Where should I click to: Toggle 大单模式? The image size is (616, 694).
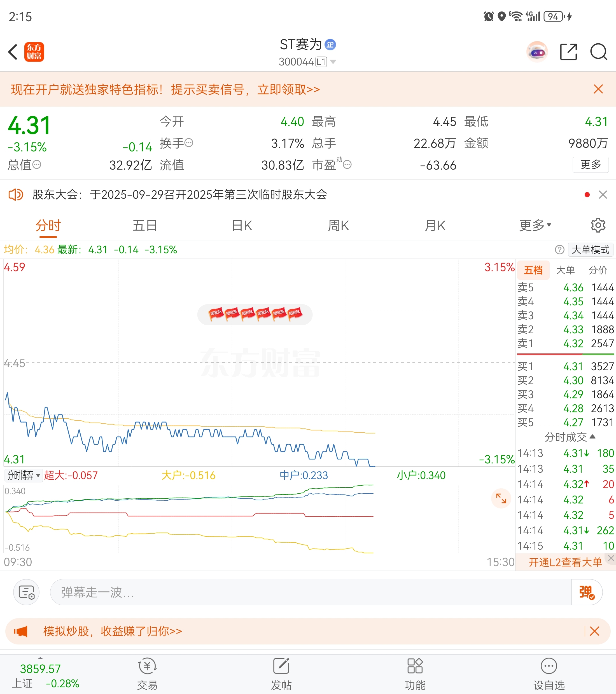[591, 250]
